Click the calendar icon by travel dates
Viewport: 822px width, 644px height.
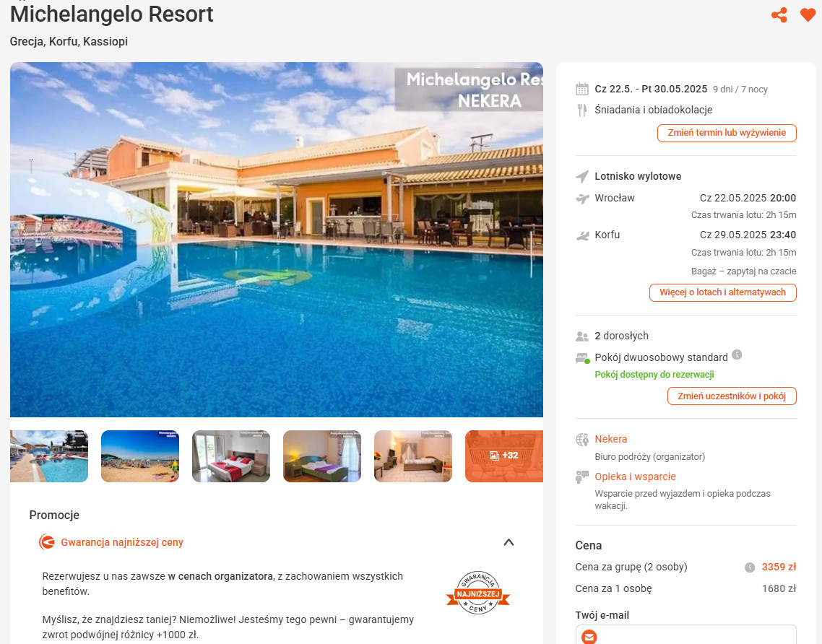(582, 89)
